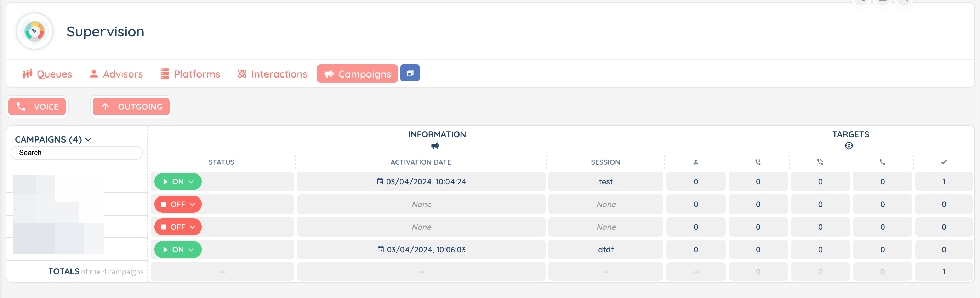Expand the Campaigns (4) list chevron
Screen dimensions: 980x298
point(88,140)
